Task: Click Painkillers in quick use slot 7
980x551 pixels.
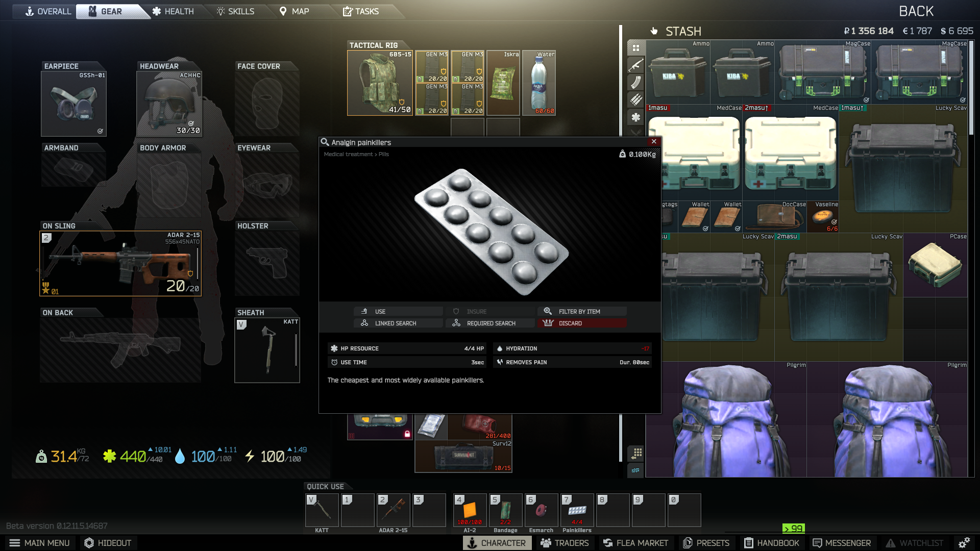Action: pyautogui.click(x=577, y=510)
